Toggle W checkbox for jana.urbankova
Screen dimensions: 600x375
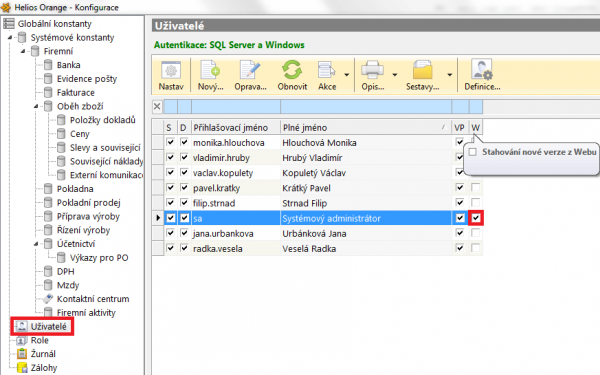coord(476,233)
